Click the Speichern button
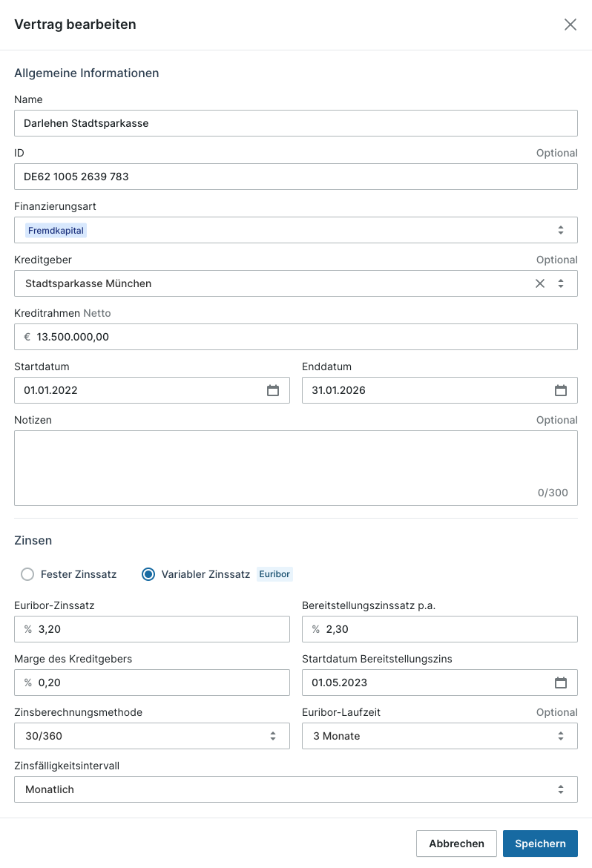592x868 pixels. point(541,844)
